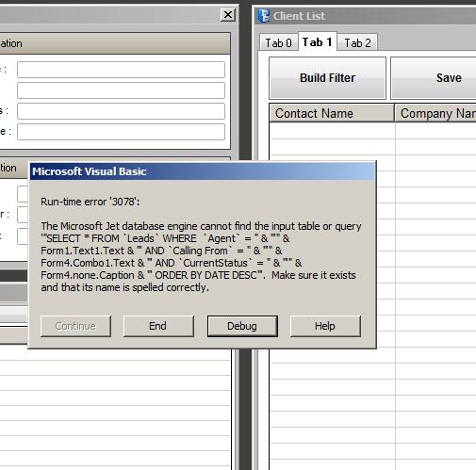Close the left form window
Image resolution: width=476 pixels, height=470 pixels.
click(228, 14)
